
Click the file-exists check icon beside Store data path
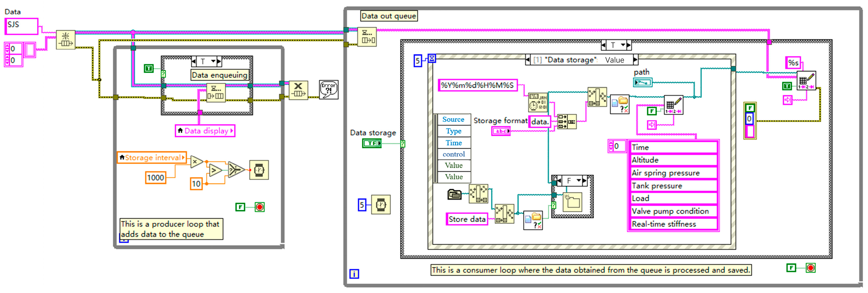[533, 220]
